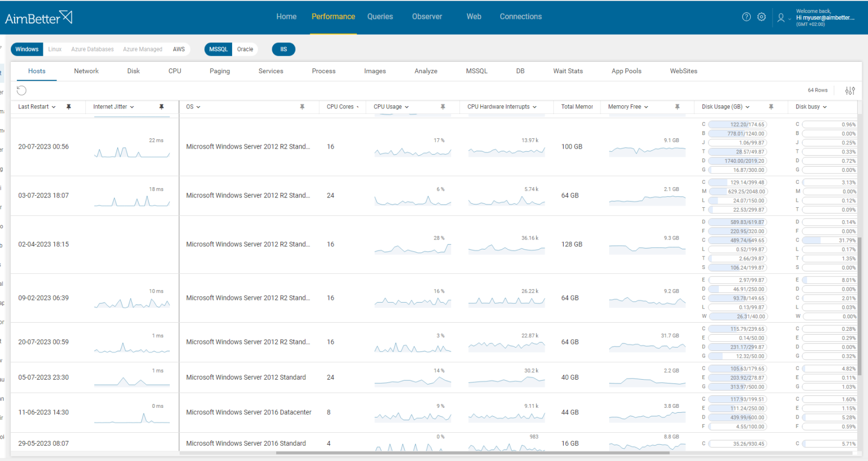This screenshot has height=461, width=868.
Task: Pin the OS column
Action: (x=302, y=107)
